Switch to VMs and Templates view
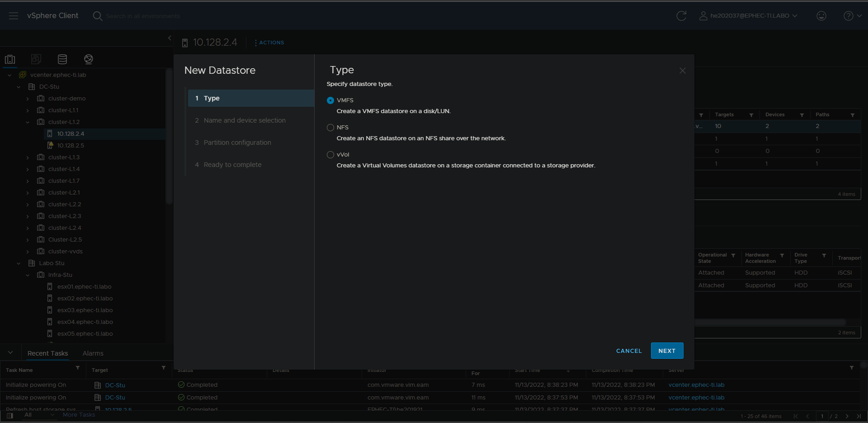868x423 pixels. (x=36, y=59)
